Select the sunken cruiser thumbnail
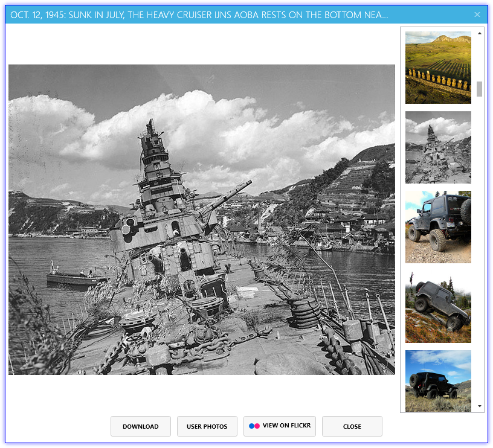Viewport: 493px width, 448px height. pos(438,147)
